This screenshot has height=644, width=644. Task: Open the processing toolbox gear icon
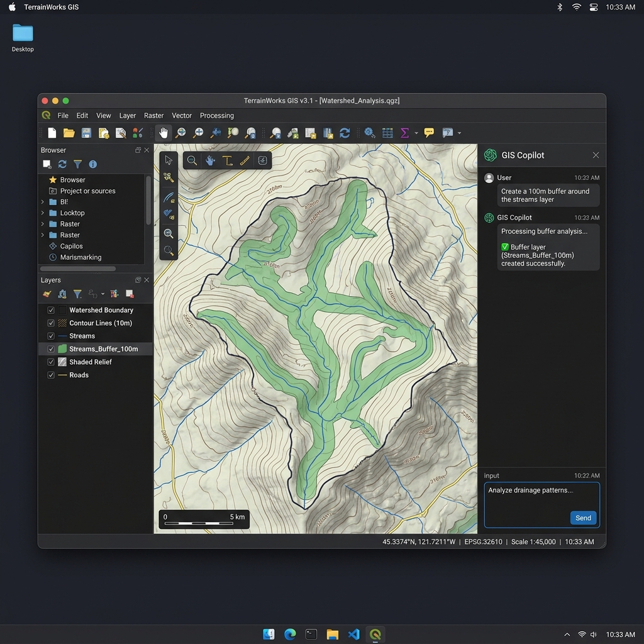coord(369,133)
